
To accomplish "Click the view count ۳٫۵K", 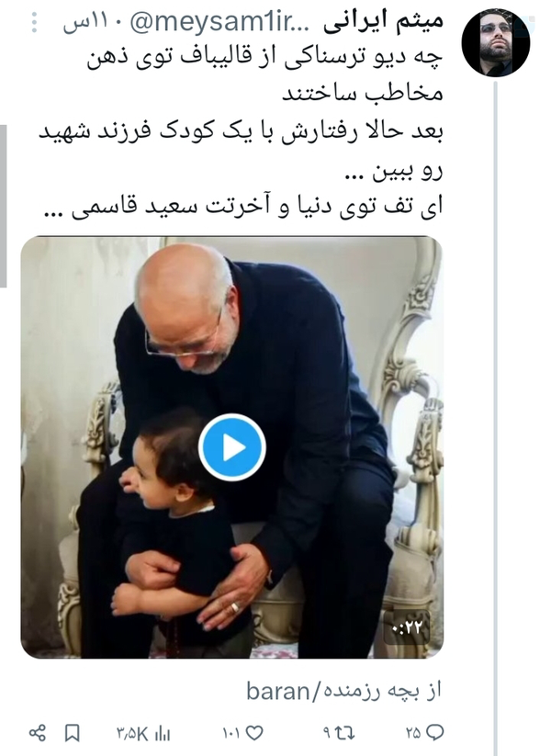I will tap(132, 734).
